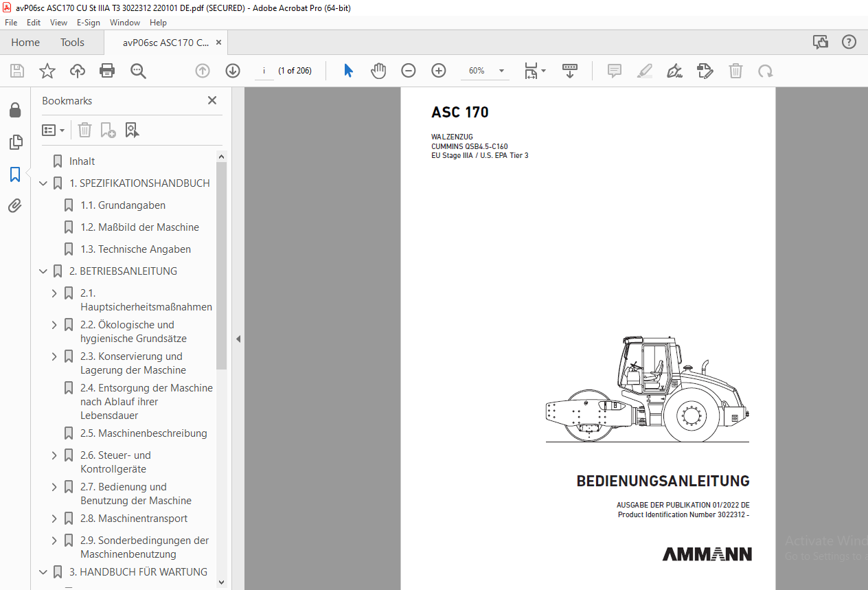
Task: Expand 2.3. Konservierung und Lagerung
Action: click(54, 356)
